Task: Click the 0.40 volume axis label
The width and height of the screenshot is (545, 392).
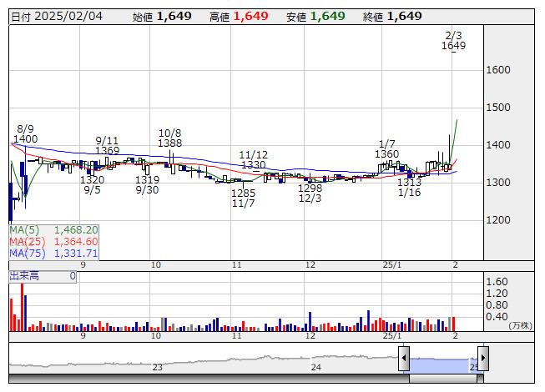Action: (x=497, y=317)
